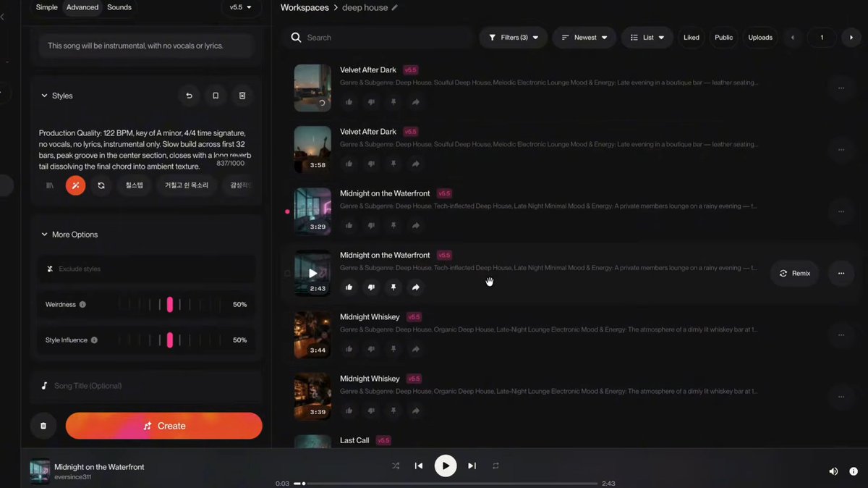Skip to next track in player

pyautogui.click(x=472, y=466)
